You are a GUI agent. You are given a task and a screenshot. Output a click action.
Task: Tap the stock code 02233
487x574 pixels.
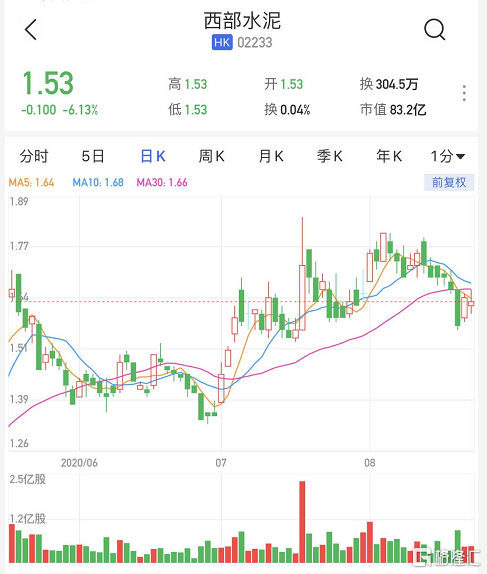point(255,42)
